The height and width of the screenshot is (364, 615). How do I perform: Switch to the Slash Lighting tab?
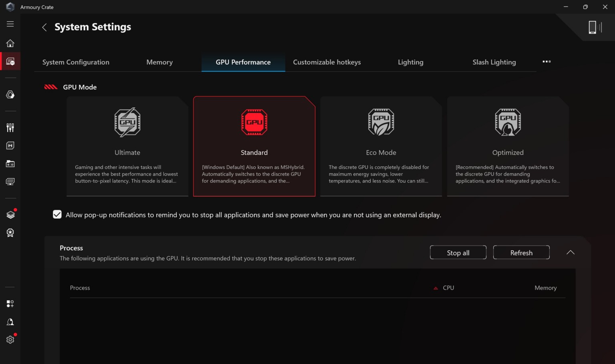click(494, 62)
